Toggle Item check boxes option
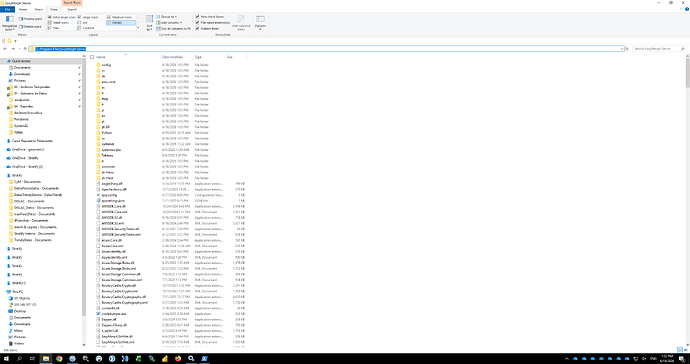The height and width of the screenshot is (364, 690). click(x=210, y=17)
